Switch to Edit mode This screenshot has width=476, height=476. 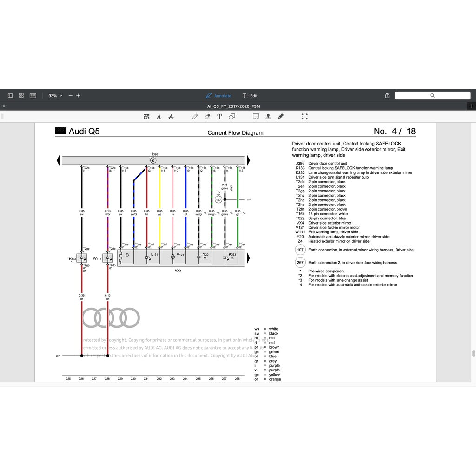(x=250, y=95)
